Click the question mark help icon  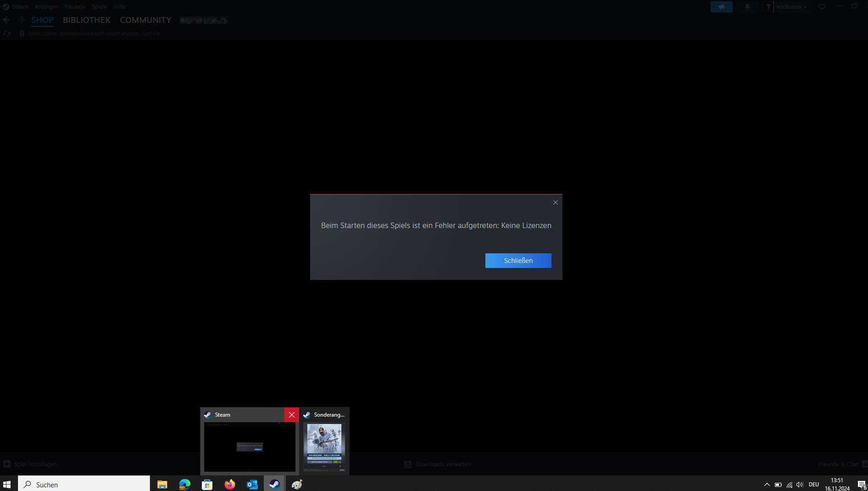click(x=768, y=7)
